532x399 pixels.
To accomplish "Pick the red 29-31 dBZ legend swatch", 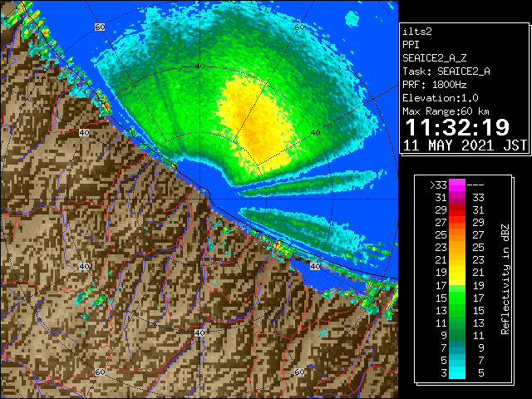I will coord(457,210).
